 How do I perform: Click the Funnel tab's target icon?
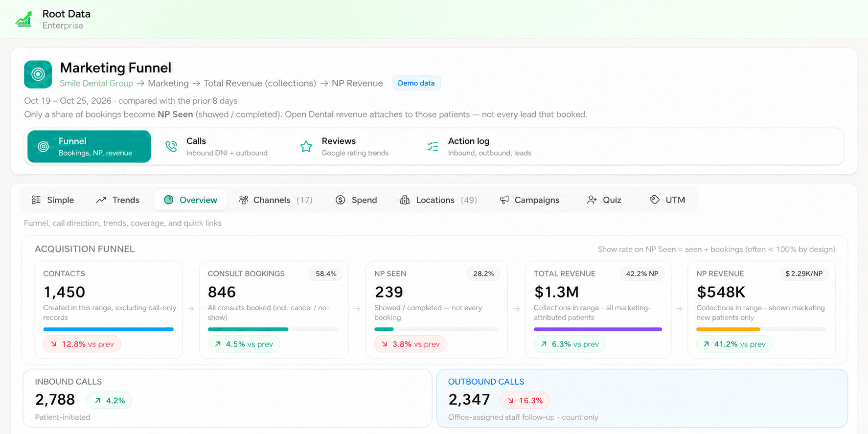(44, 146)
